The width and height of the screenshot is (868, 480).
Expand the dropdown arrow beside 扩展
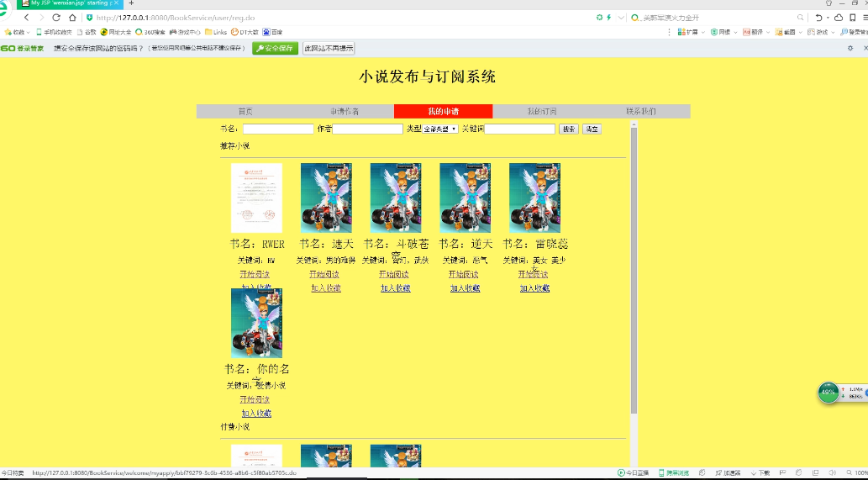point(703,32)
